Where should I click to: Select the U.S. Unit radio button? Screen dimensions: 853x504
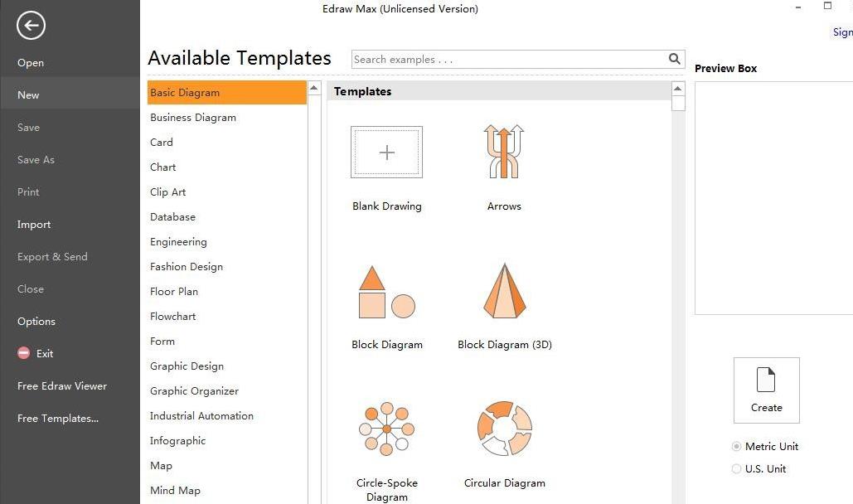pyautogui.click(x=737, y=468)
